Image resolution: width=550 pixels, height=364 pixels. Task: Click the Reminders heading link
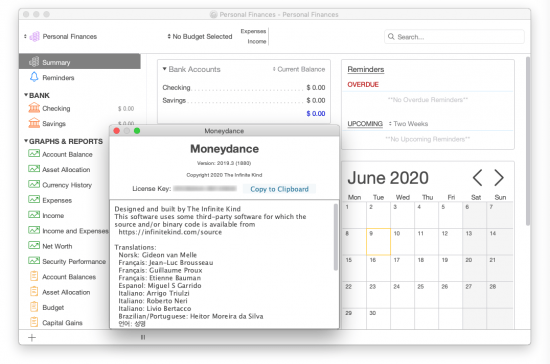click(x=365, y=69)
